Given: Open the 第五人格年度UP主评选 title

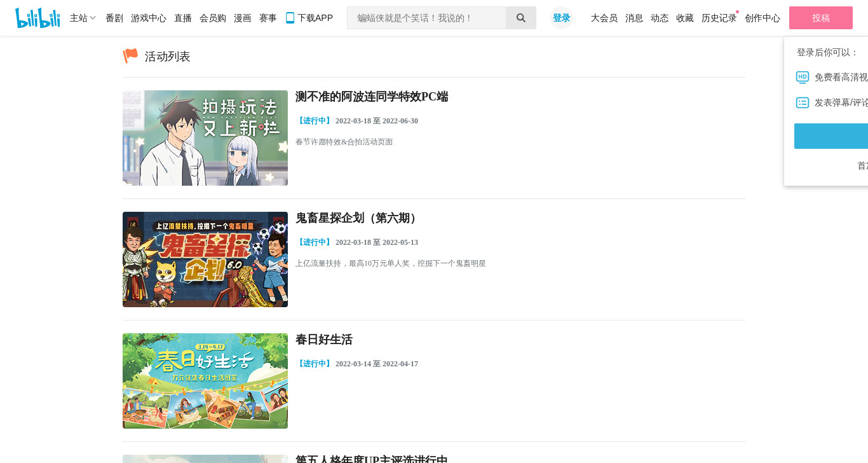Looking at the screenshot, I should click(x=372, y=459).
